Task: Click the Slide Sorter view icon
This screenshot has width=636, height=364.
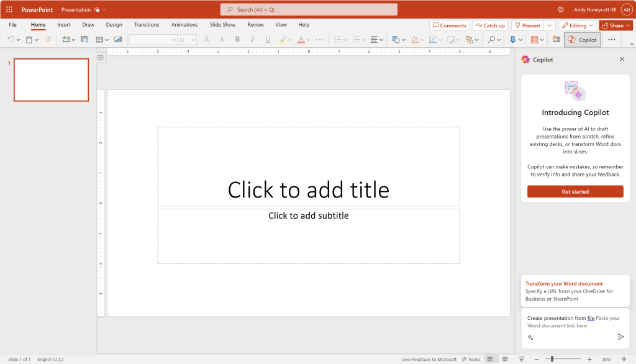Action: [505, 359]
